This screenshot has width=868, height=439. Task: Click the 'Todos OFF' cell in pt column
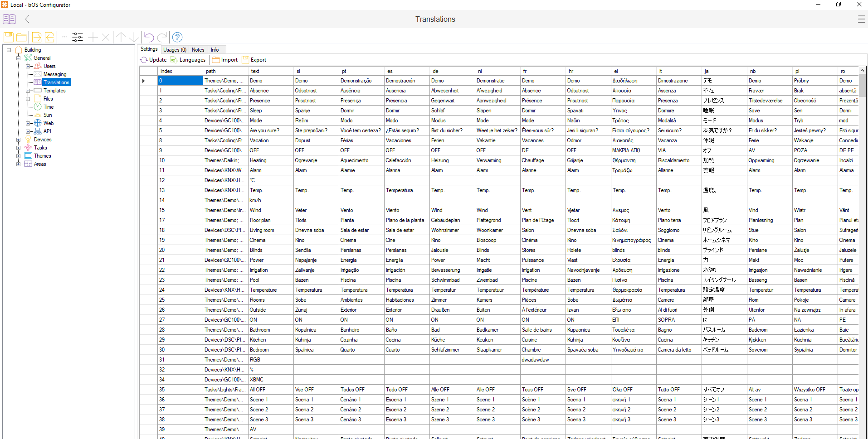coord(361,390)
